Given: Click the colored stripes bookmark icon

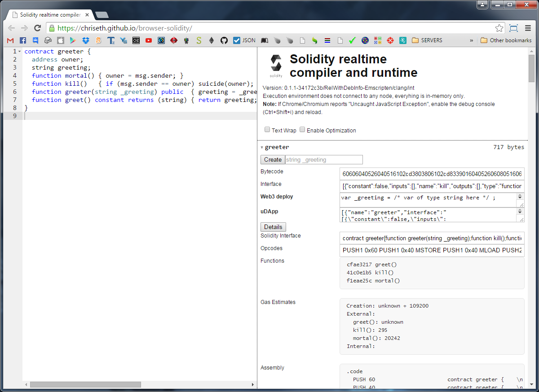Looking at the screenshot, I should point(327,40).
